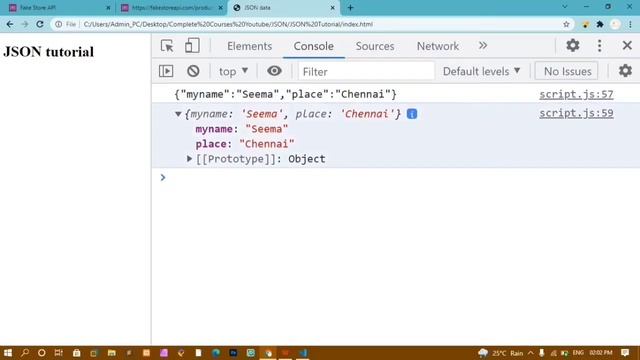Viewport: 640px width, 360px height.
Task: Open the script.js:57 source link
Action: (576, 94)
